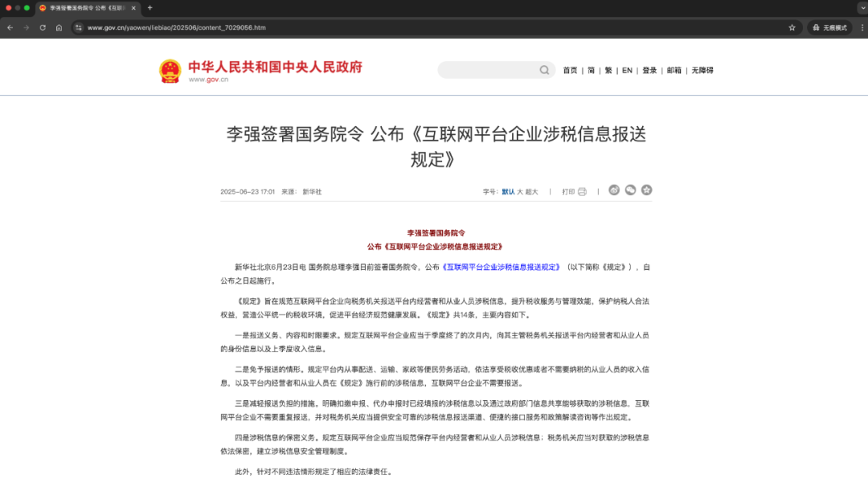
Task: Click www.gov.cn text under logo
Action: [208, 80]
